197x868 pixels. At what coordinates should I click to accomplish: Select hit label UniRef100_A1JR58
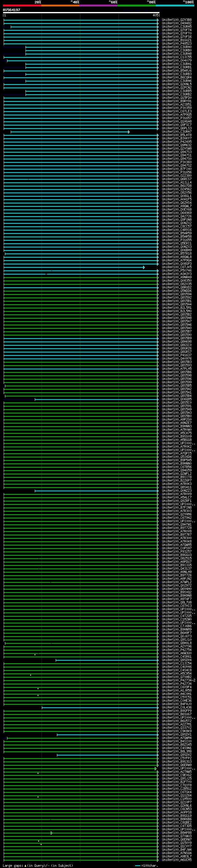(x=177, y=690)
